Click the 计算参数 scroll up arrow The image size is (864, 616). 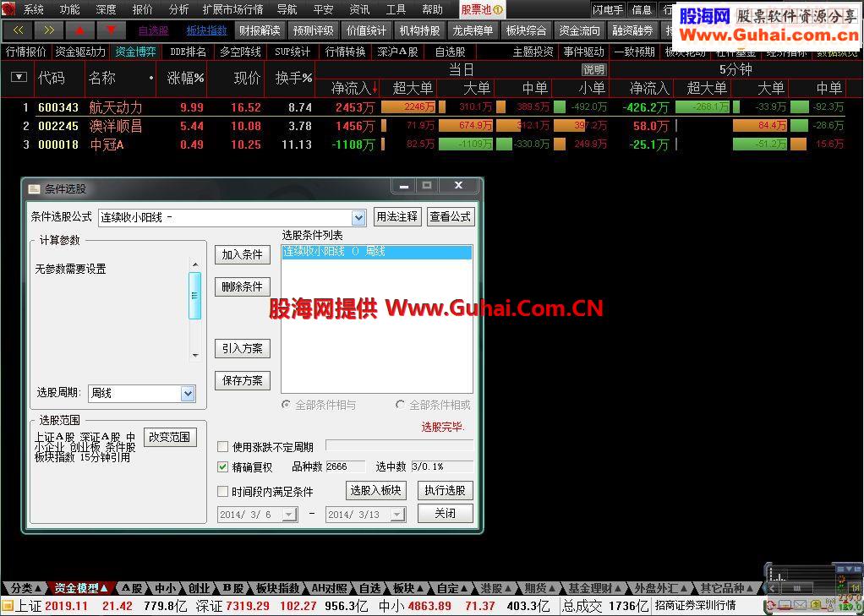pos(195,265)
